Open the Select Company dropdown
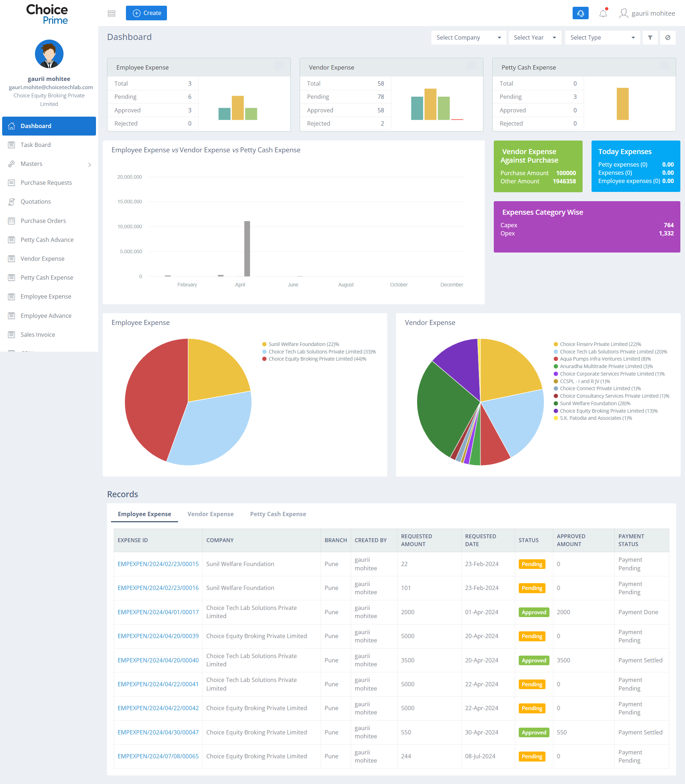 coord(468,37)
